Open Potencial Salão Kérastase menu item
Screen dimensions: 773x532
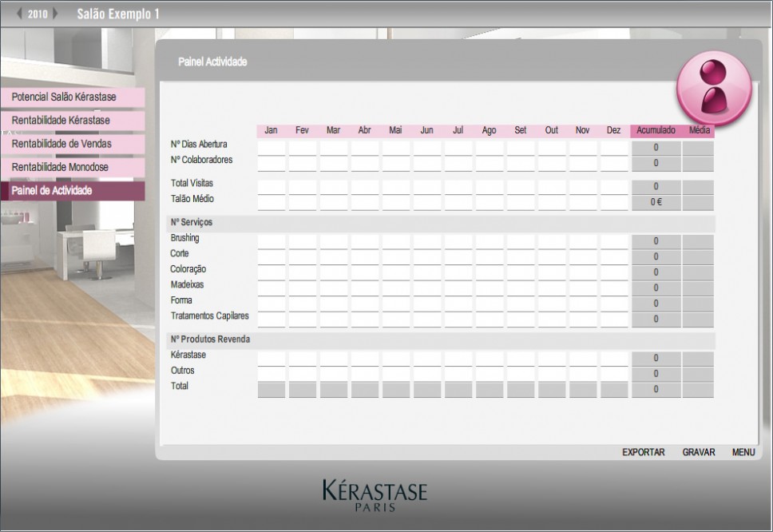73,97
